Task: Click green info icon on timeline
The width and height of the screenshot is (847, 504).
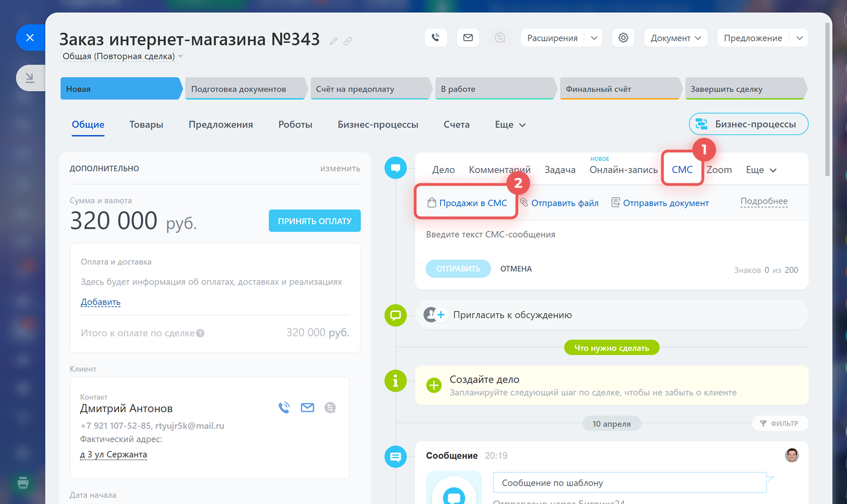Action: [x=396, y=381]
